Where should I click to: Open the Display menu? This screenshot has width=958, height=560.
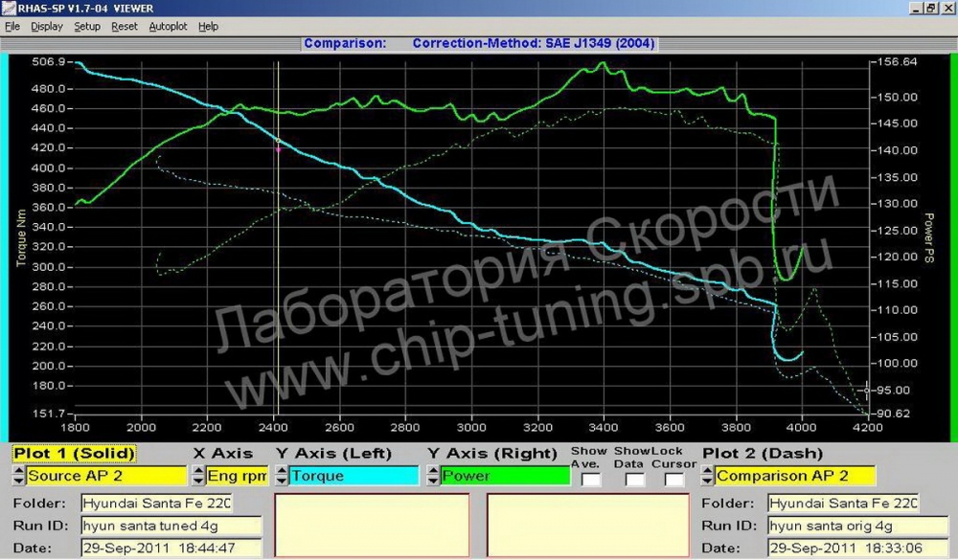[x=46, y=26]
